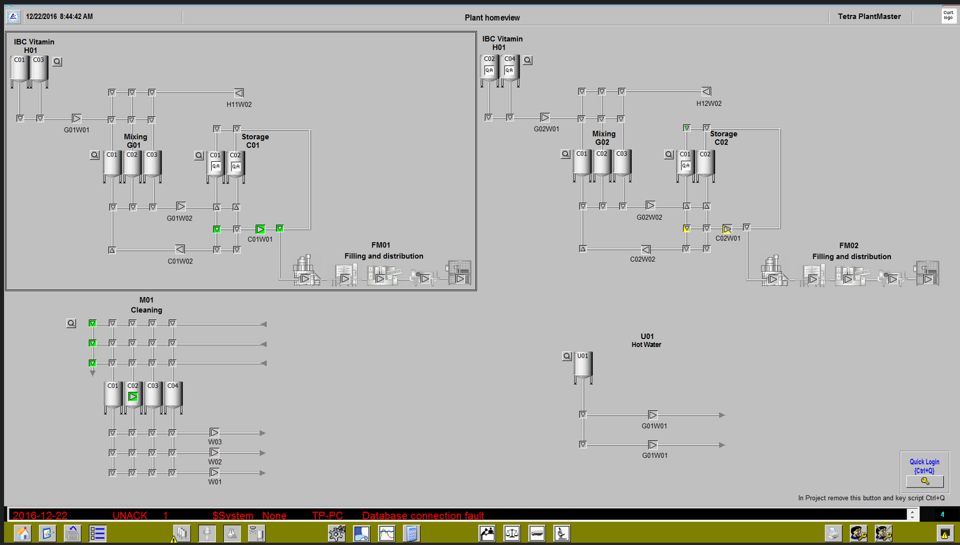This screenshot has height=545, width=960.
Task: Click the printer icon in bottom toolbar
Action: click(833, 534)
